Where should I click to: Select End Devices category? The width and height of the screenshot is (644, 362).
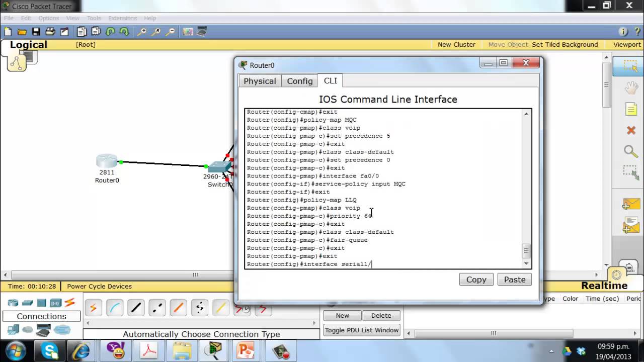click(13, 330)
